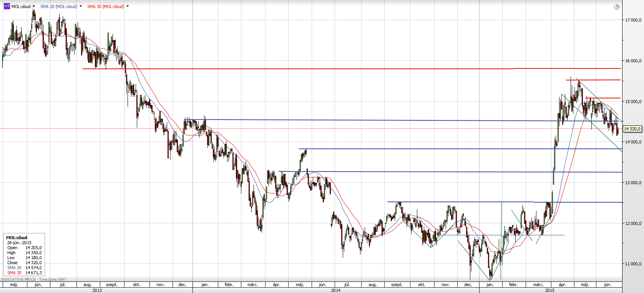Image resolution: width=644 pixels, height=293 pixels.
Task: Click the 2013 year label on time axis
Action: (97, 290)
